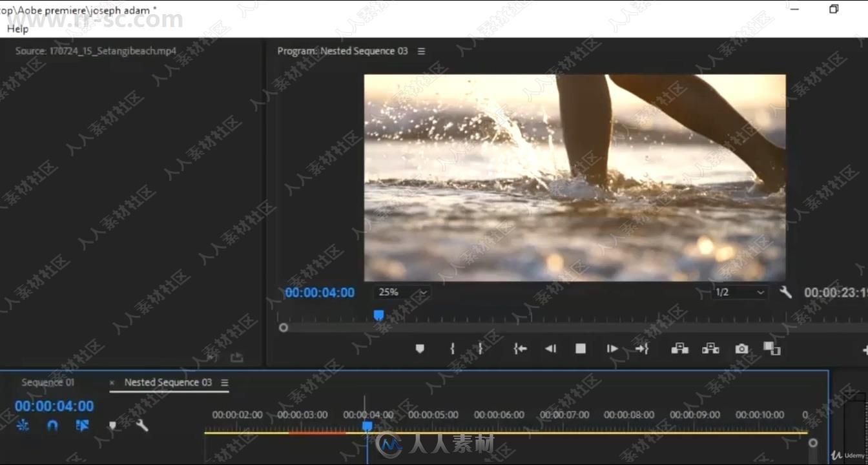Close the Nested Sequence 03 tab

click(x=112, y=382)
